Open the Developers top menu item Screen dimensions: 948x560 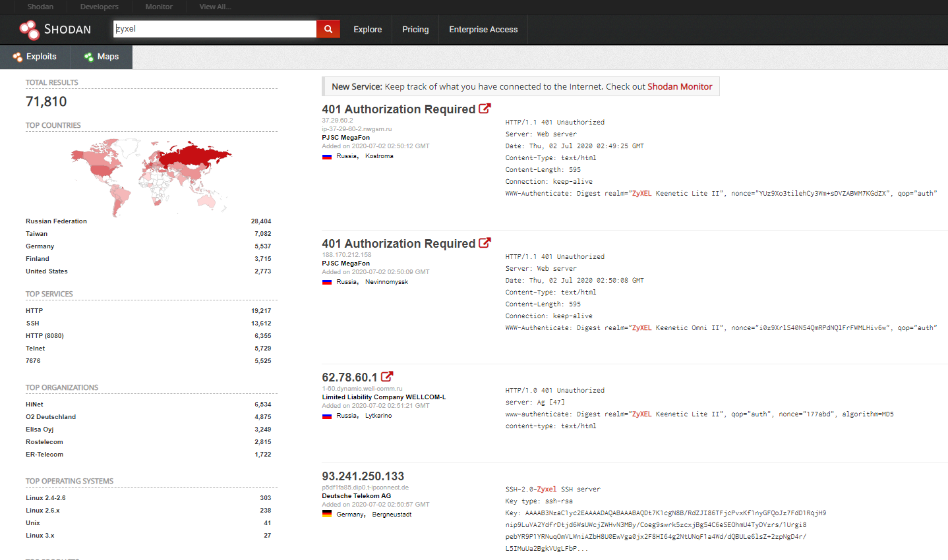[99, 7]
